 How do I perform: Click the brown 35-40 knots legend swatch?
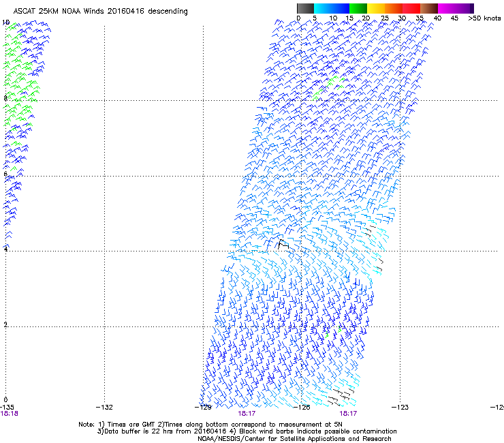tap(429, 8)
